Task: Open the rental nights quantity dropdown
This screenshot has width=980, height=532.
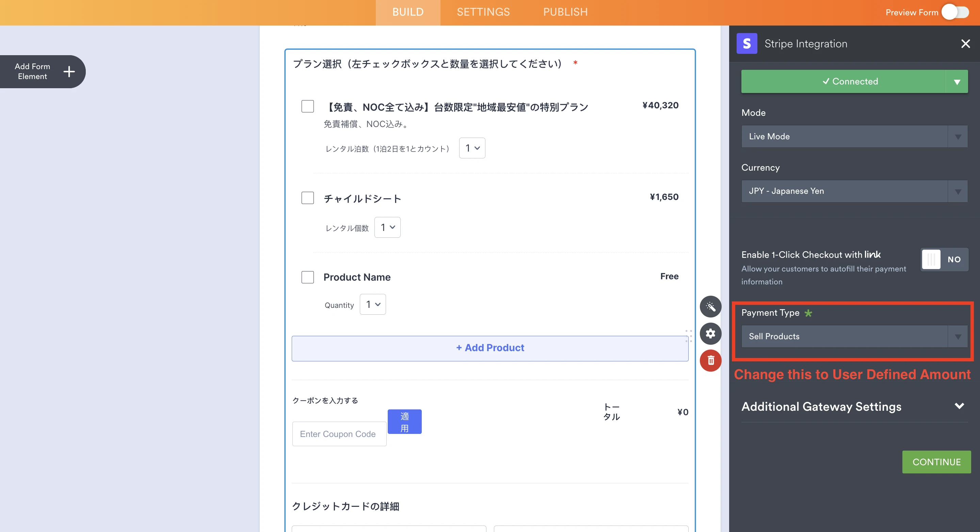Action: [x=472, y=148]
